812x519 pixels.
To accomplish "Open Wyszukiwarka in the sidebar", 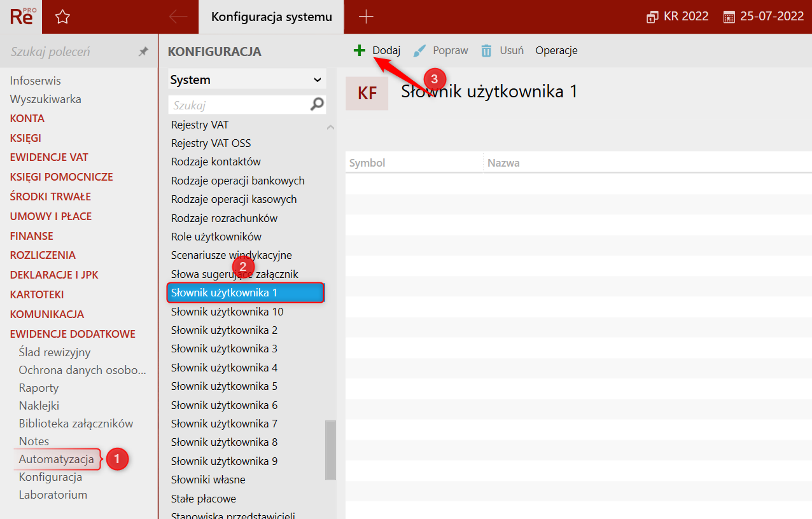I will coord(46,99).
